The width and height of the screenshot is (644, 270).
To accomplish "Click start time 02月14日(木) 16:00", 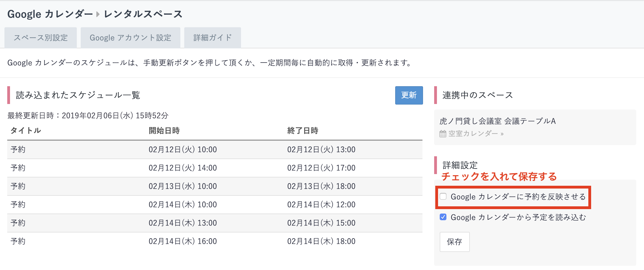I will [183, 241].
